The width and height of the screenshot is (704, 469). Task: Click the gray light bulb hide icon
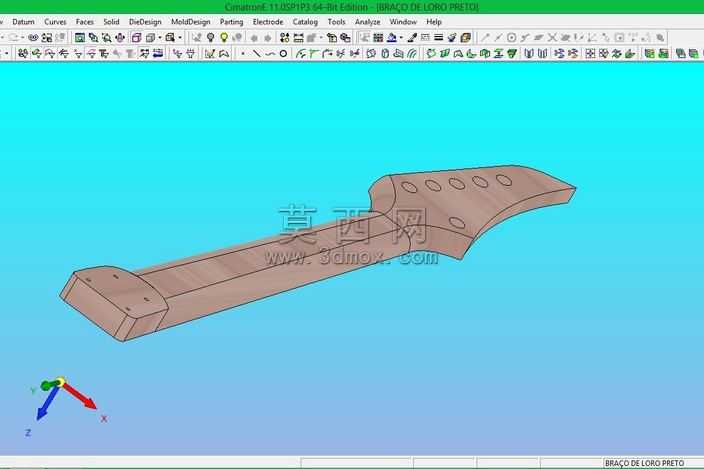[210, 38]
